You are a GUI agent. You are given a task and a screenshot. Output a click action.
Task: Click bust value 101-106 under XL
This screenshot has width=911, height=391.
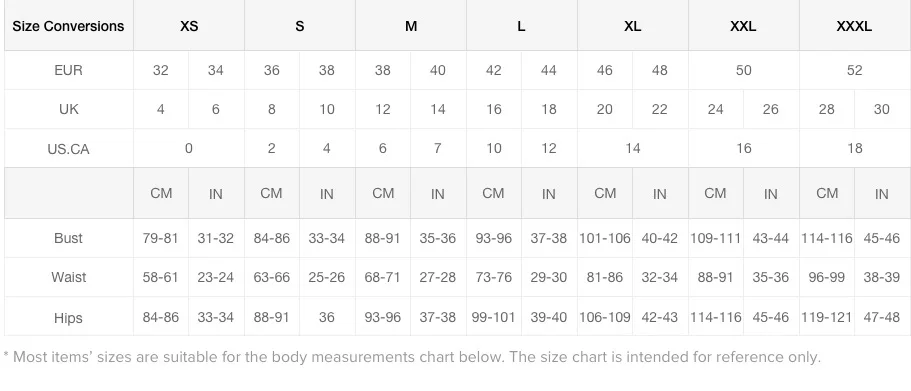[x=605, y=238]
